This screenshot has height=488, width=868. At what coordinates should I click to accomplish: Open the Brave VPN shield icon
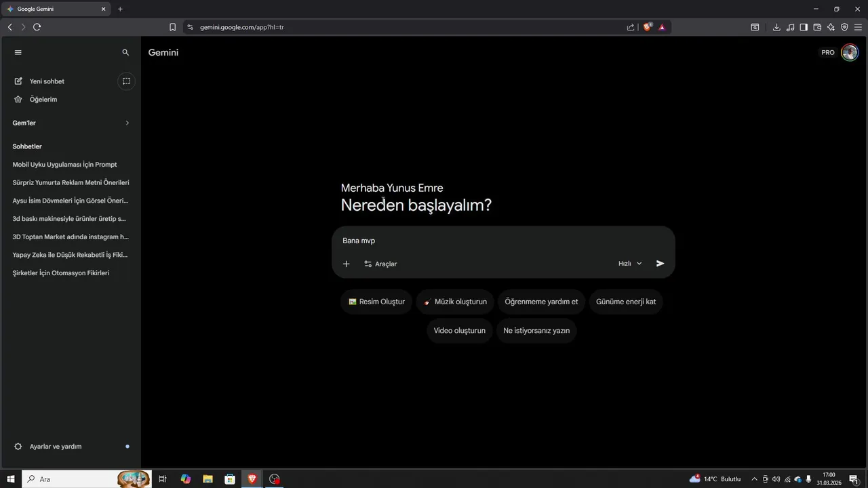click(x=844, y=27)
